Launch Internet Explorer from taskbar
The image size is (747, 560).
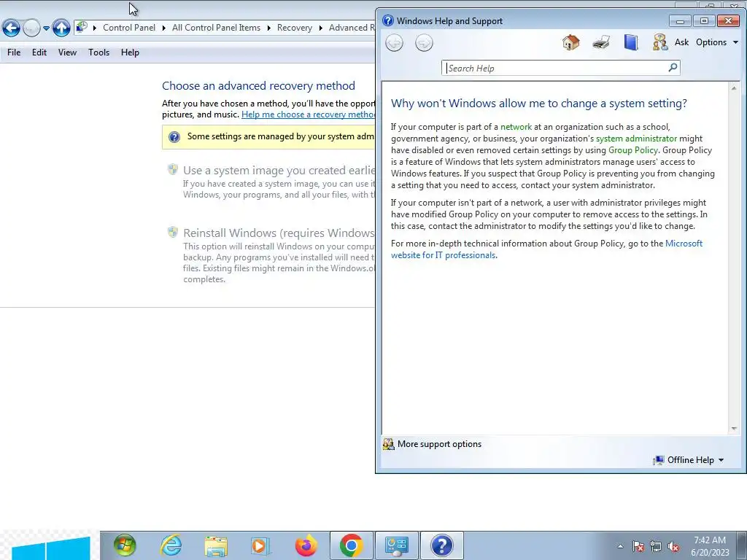click(171, 545)
